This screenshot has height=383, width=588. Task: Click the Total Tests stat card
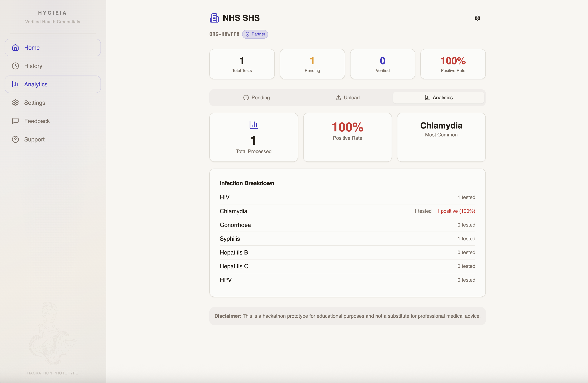[242, 64]
